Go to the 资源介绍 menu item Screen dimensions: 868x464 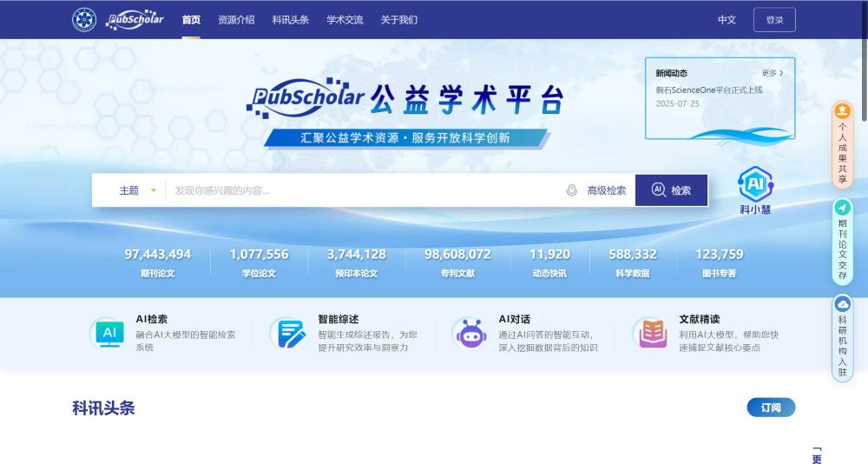(x=236, y=20)
